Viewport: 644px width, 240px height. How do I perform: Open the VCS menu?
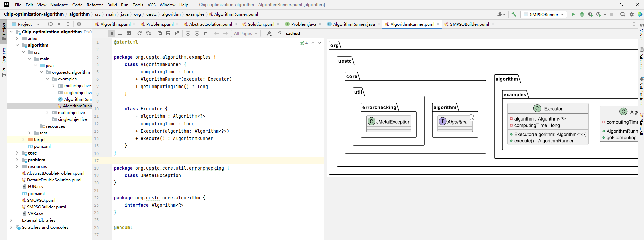152,5
